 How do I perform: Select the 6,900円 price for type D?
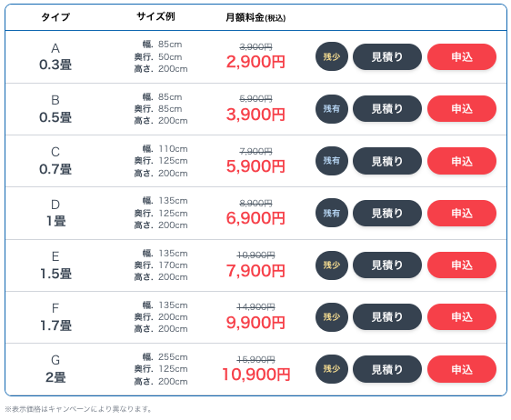tap(255, 218)
